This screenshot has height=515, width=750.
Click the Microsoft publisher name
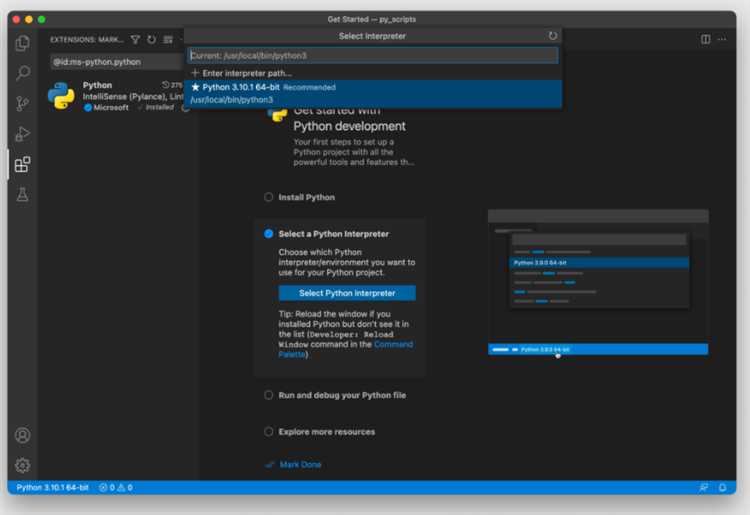(x=111, y=108)
